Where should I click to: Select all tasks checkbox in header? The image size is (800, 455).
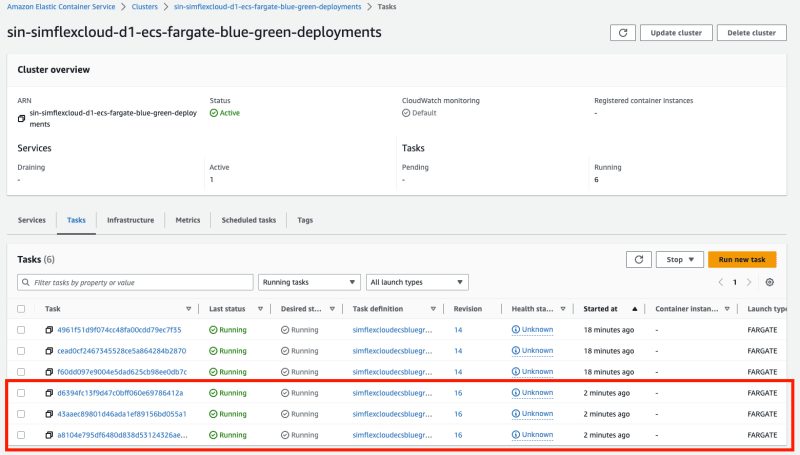[21, 309]
